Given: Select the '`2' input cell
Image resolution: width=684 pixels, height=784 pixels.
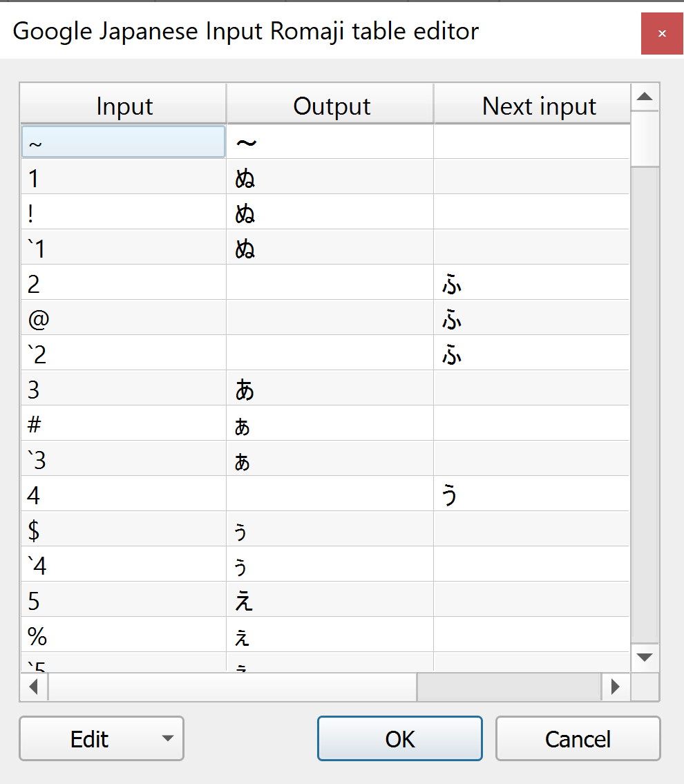Looking at the screenshot, I should pyautogui.click(x=124, y=353).
